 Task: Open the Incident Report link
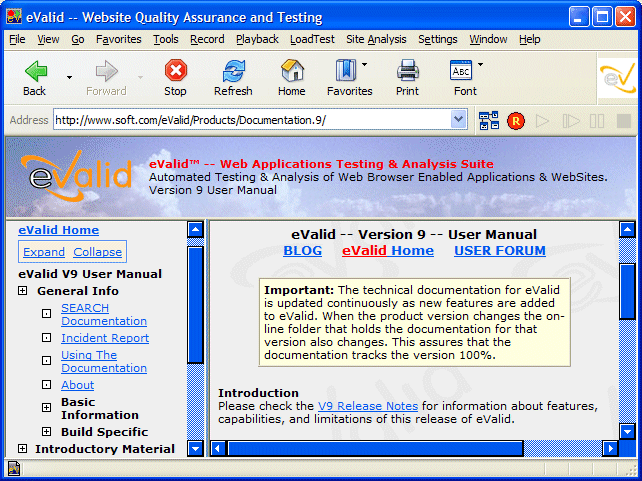tap(105, 338)
